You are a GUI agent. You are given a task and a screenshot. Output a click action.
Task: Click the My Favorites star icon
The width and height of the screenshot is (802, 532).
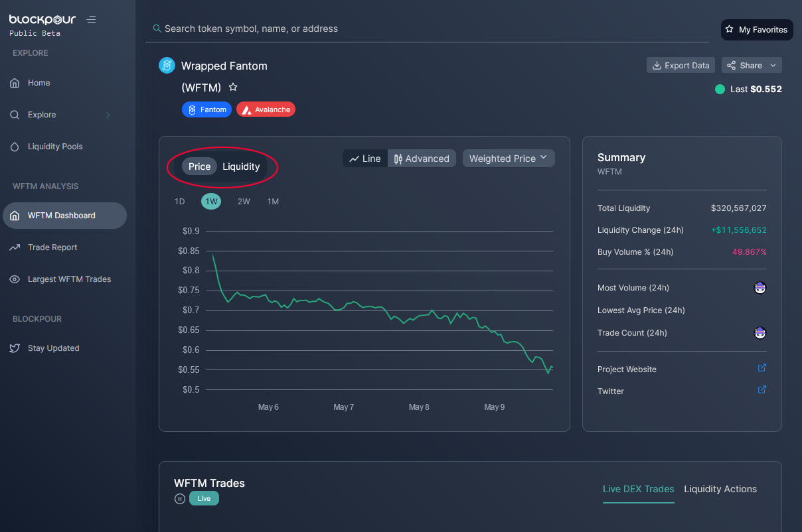pos(730,30)
